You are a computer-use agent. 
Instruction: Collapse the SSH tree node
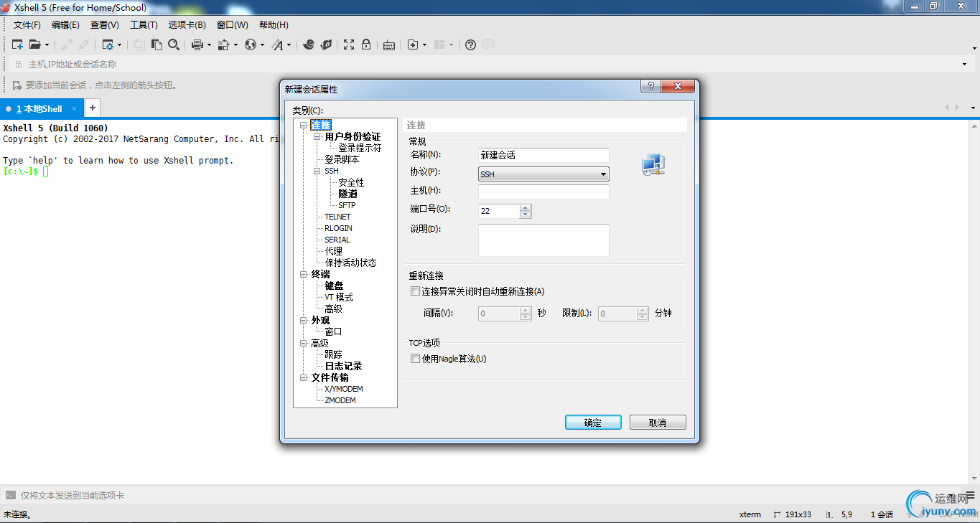click(x=317, y=171)
